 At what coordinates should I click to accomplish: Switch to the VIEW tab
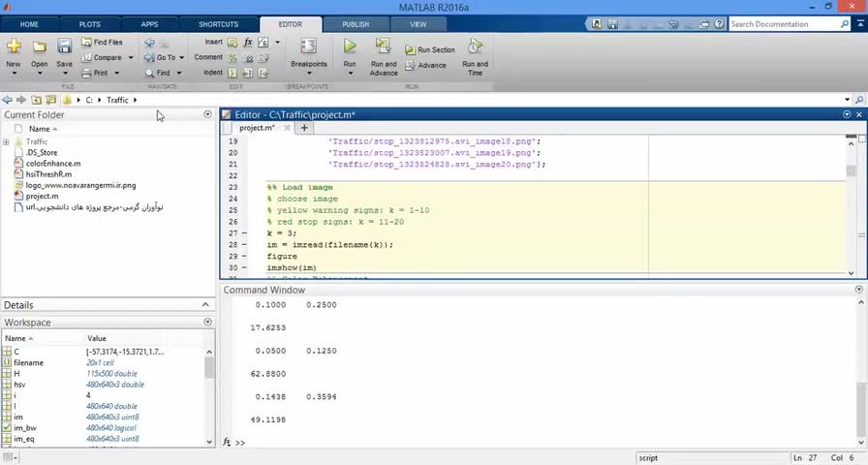click(x=418, y=24)
